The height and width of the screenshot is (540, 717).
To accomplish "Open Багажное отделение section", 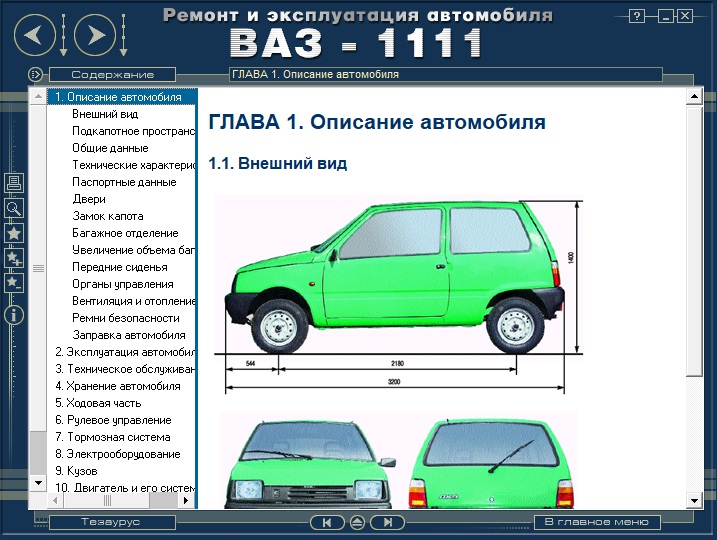I will [125, 233].
